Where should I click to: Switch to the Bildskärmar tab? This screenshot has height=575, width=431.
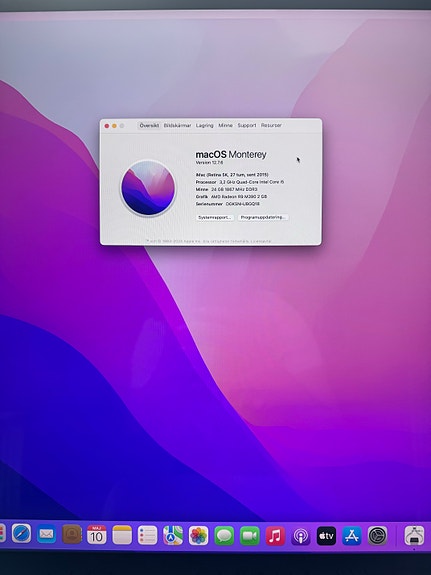point(177,125)
